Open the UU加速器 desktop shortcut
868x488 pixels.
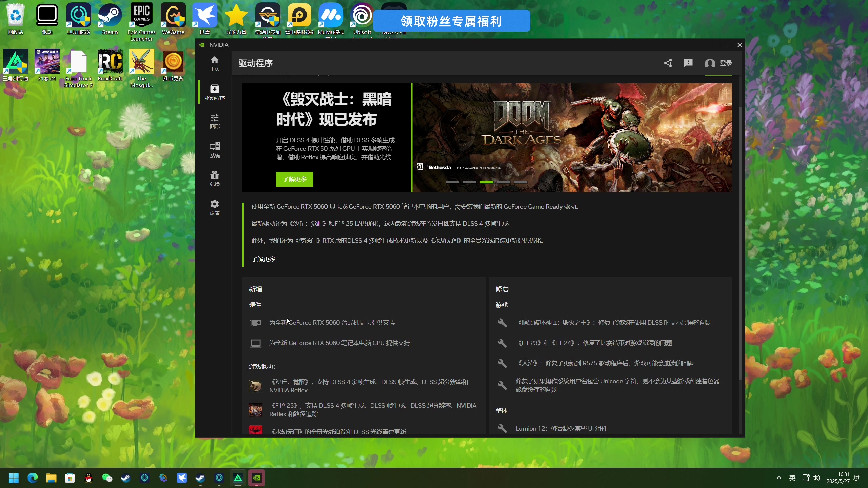click(x=79, y=19)
